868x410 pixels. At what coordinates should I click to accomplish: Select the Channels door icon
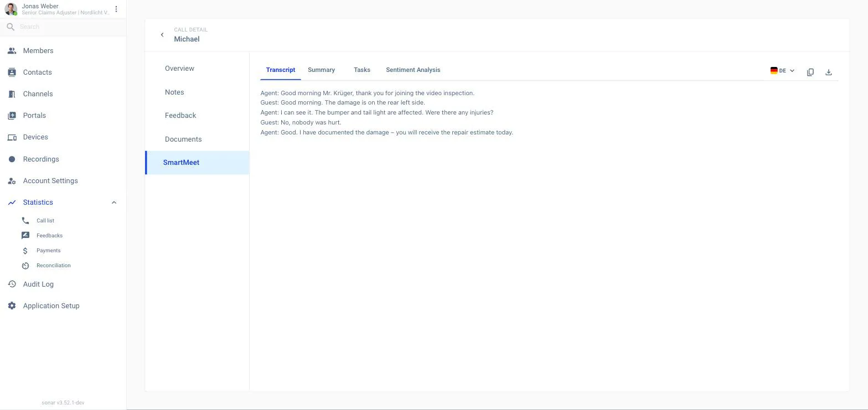point(12,94)
